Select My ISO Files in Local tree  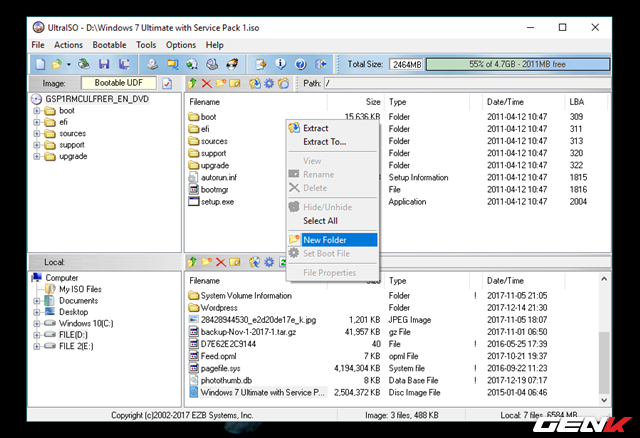pos(80,289)
